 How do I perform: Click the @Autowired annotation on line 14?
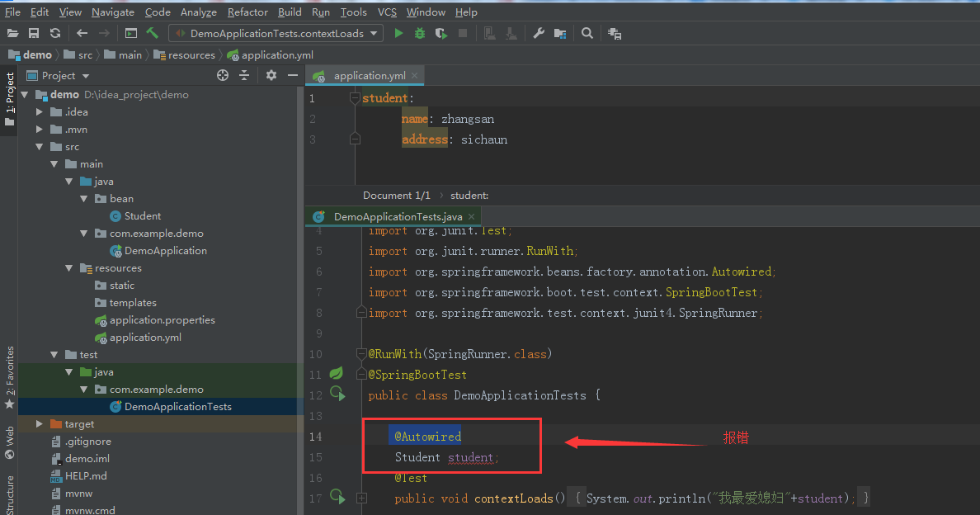(427, 437)
